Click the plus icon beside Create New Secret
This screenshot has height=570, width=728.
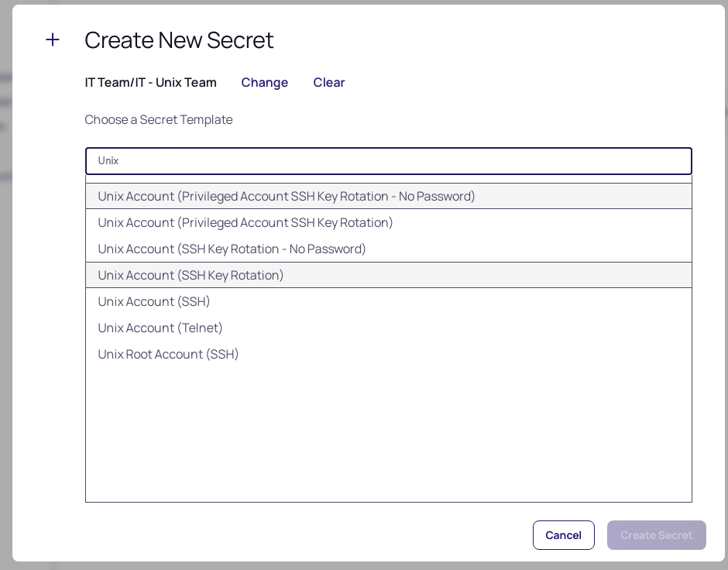tap(53, 39)
